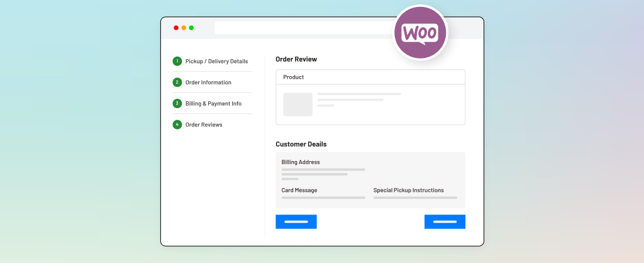The image size is (644, 263).
Task: Click the step 2 green number circle
Action: pos(177,82)
